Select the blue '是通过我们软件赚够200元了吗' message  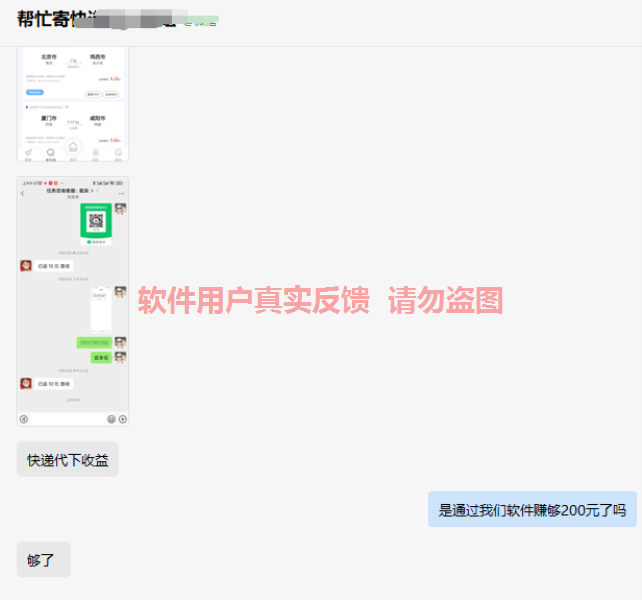[532, 510]
